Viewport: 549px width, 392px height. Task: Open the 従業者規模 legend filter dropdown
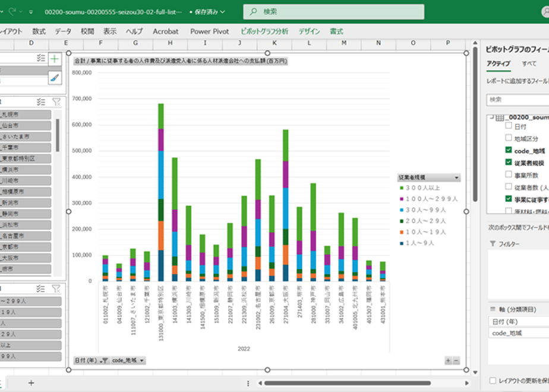tap(456, 178)
